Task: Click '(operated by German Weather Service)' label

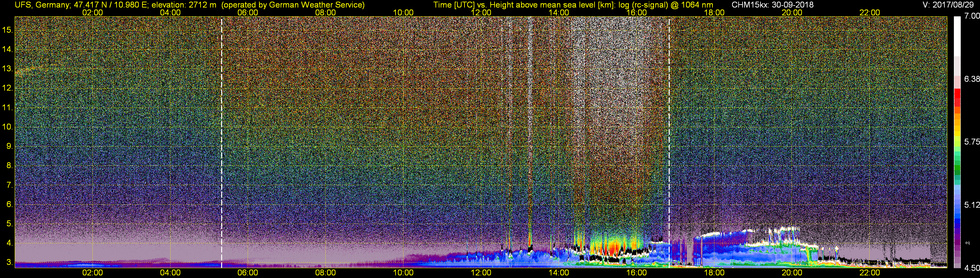Action: [x=293, y=5]
